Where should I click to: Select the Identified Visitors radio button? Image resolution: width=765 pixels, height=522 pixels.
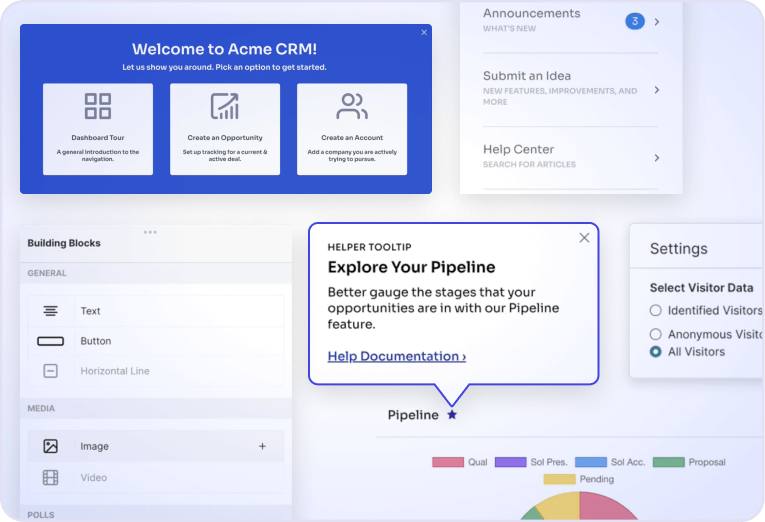pyautogui.click(x=655, y=310)
